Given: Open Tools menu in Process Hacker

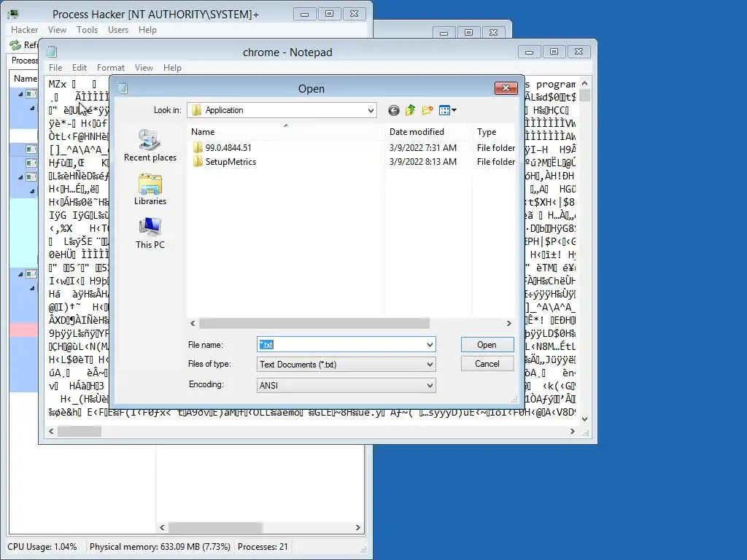Looking at the screenshot, I should [88, 29].
